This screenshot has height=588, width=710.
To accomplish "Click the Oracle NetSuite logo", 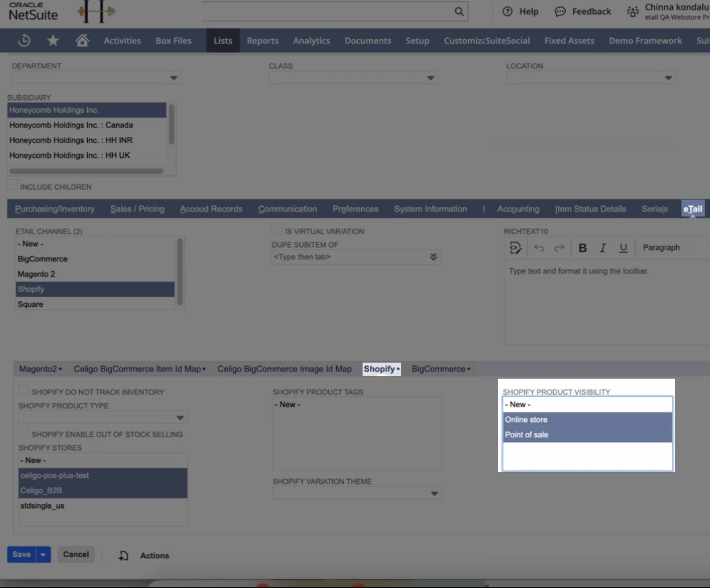I will [33, 12].
